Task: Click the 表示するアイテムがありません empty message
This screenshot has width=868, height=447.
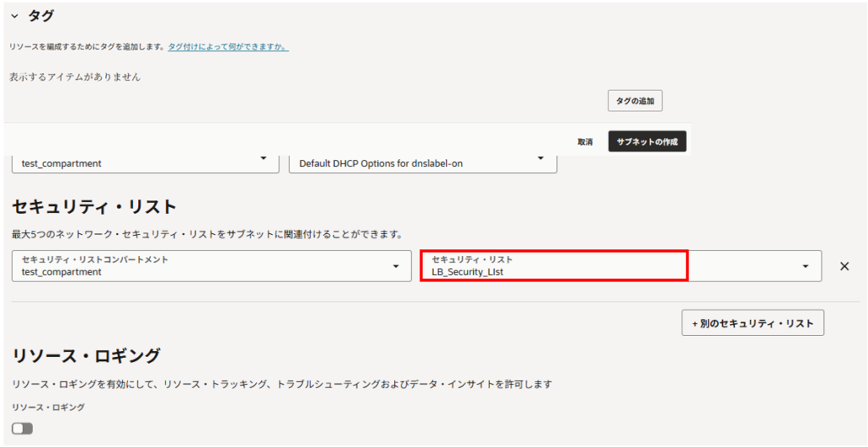Action: (75, 77)
